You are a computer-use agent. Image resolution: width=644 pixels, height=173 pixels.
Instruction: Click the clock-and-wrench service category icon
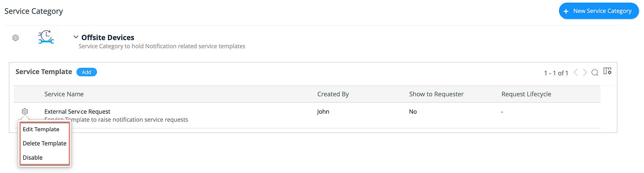click(x=46, y=37)
